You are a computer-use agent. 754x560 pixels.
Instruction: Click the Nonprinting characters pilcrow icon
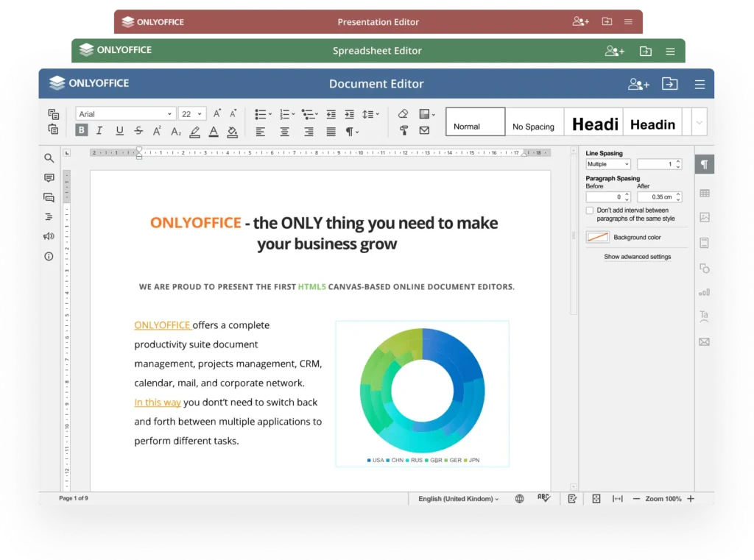pos(352,132)
